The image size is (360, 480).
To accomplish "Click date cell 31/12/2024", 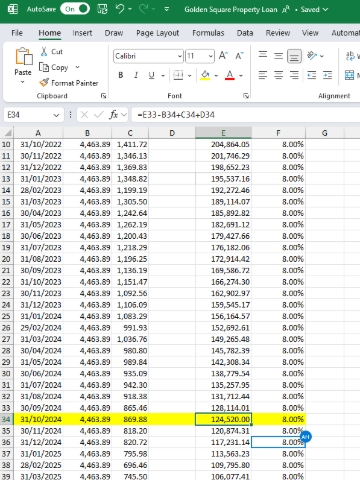I will [39, 442].
